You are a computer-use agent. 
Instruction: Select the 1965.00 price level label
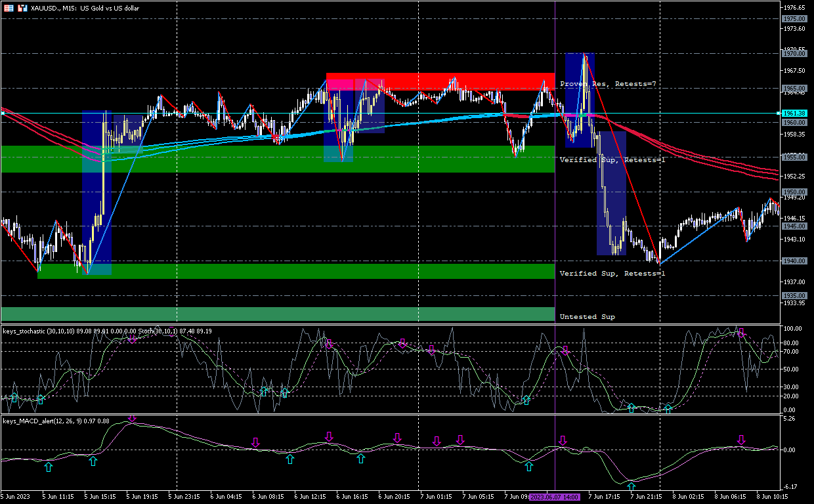point(794,88)
